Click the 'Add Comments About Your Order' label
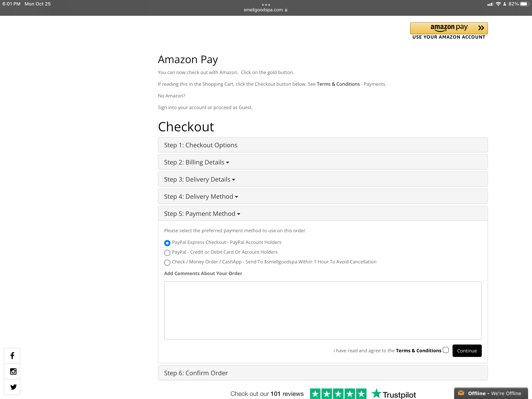The height and width of the screenshot is (399, 532). (203, 273)
